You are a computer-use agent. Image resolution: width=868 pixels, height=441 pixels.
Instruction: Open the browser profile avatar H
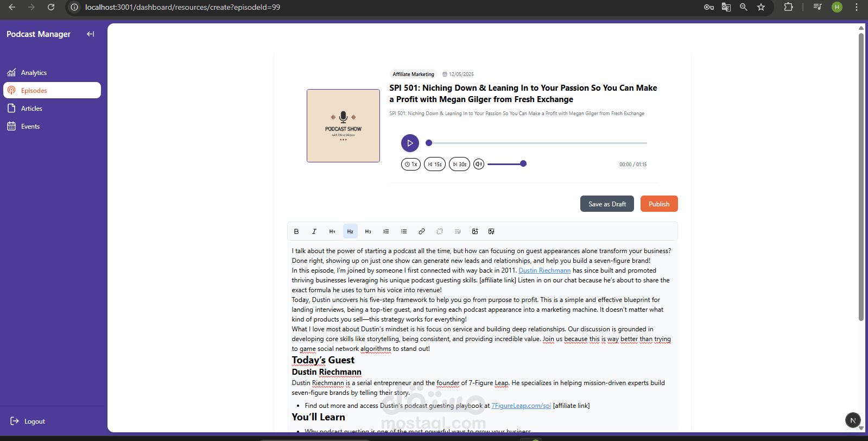tap(837, 7)
